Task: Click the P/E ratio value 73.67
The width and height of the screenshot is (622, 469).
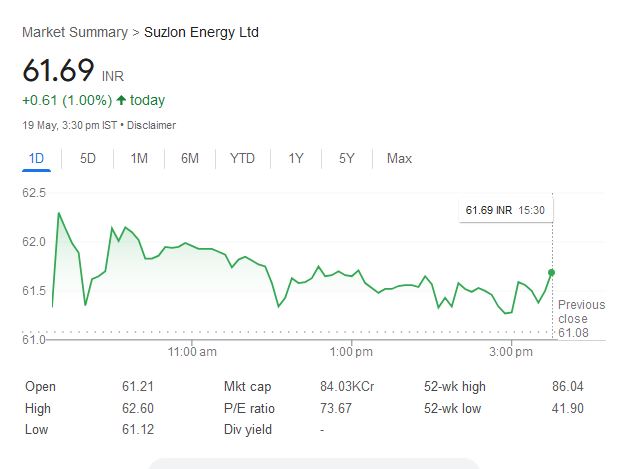Action: 336,408
